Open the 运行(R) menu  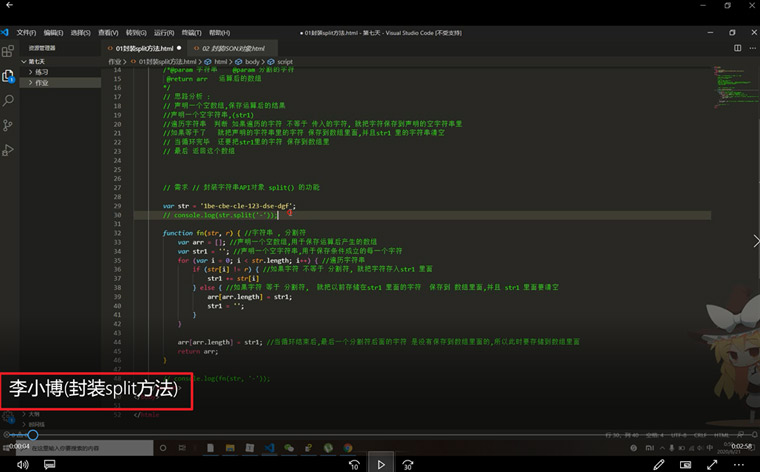(x=164, y=32)
